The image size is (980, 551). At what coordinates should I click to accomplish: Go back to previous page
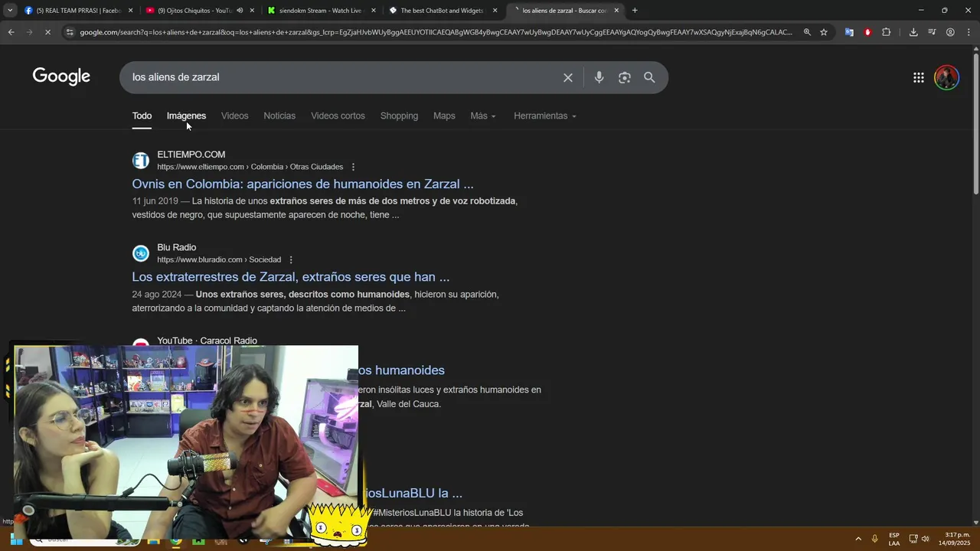11,32
